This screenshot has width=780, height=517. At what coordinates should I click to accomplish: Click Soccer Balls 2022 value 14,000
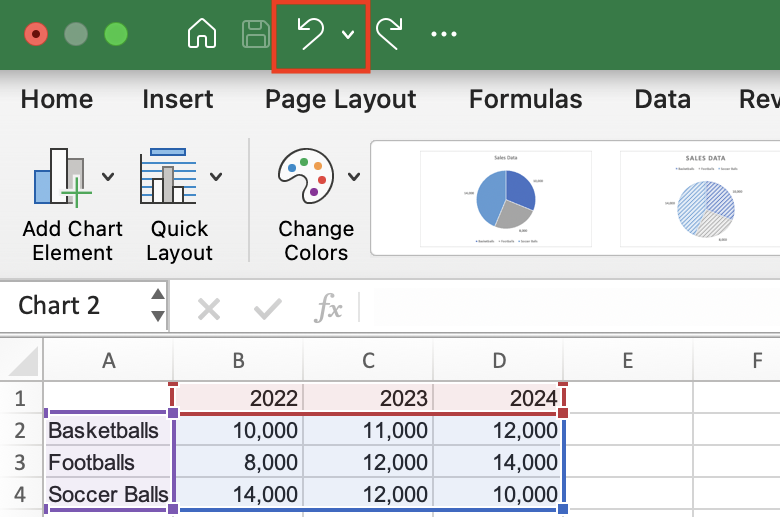[x=238, y=494]
